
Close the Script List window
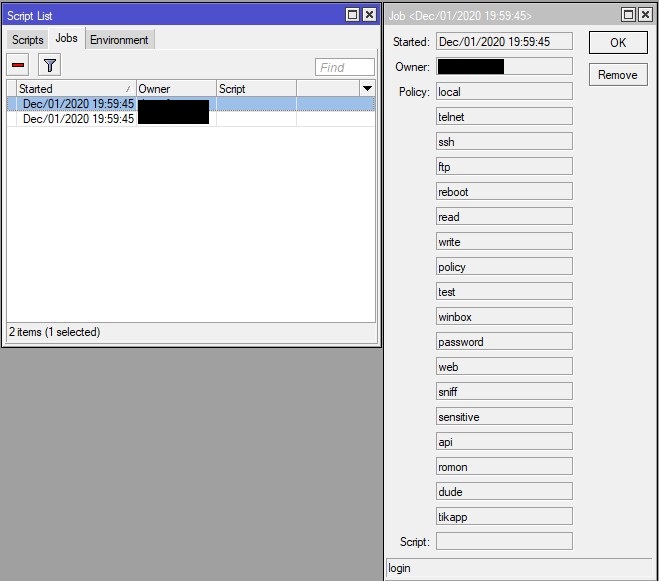point(369,15)
